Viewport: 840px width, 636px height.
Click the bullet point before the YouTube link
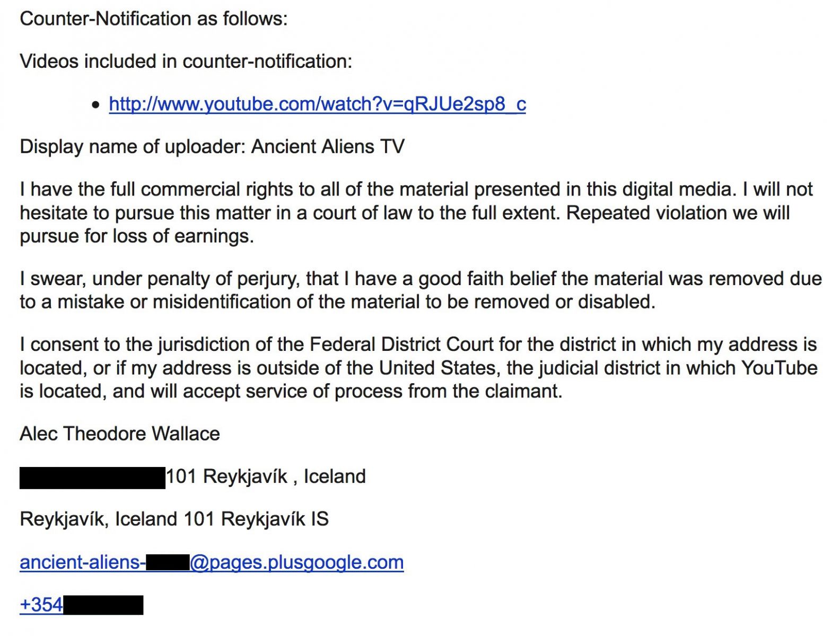tap(95, 105)
